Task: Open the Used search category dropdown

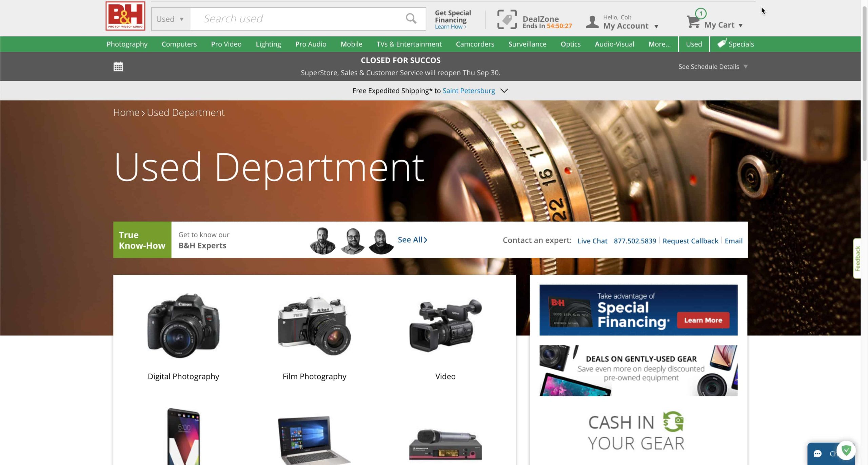Action: 170,19
